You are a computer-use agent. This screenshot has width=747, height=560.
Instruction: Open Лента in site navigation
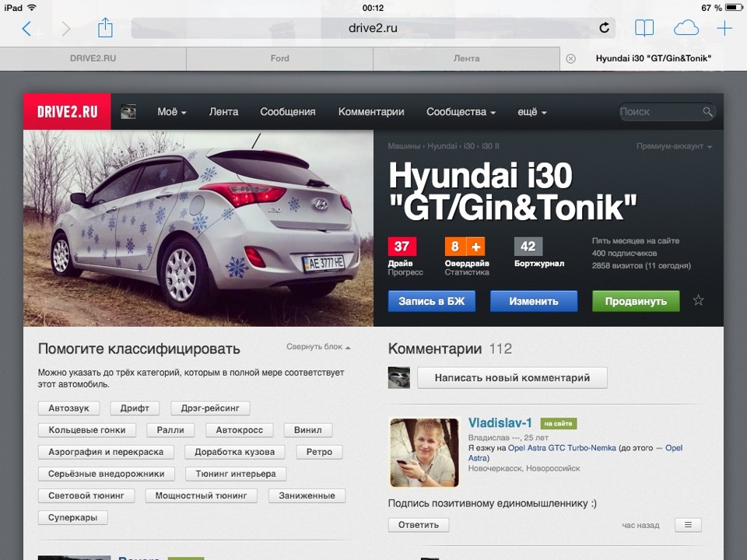click(223, 112)
